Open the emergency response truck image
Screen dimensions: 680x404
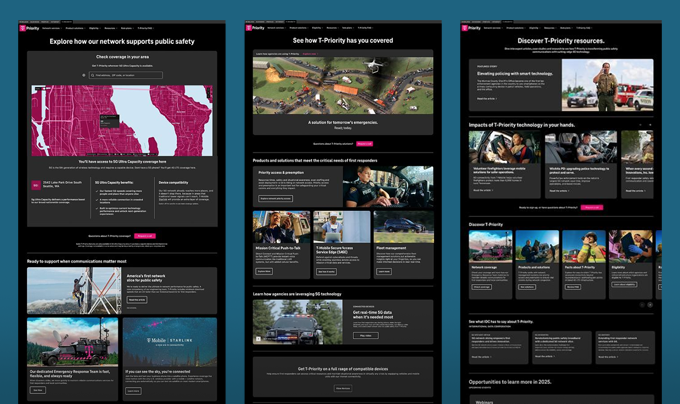coord(72,342)
